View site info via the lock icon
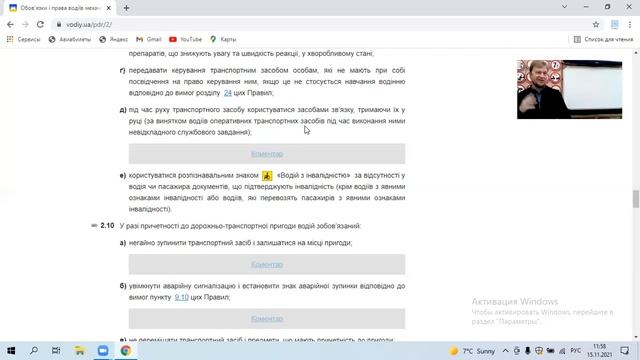The height and width of the screenshot is (360, 640). point(59,24)
